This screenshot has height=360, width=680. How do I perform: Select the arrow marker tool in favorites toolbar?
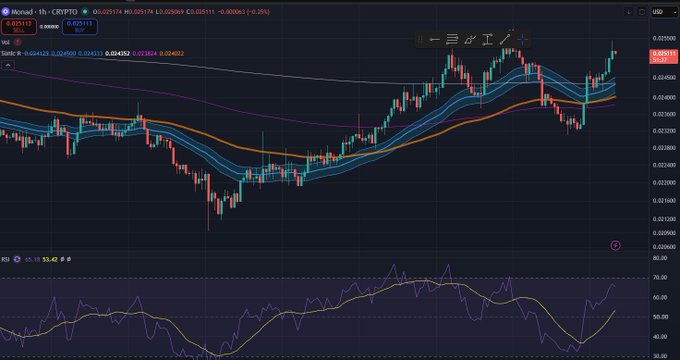click(434, 40)
